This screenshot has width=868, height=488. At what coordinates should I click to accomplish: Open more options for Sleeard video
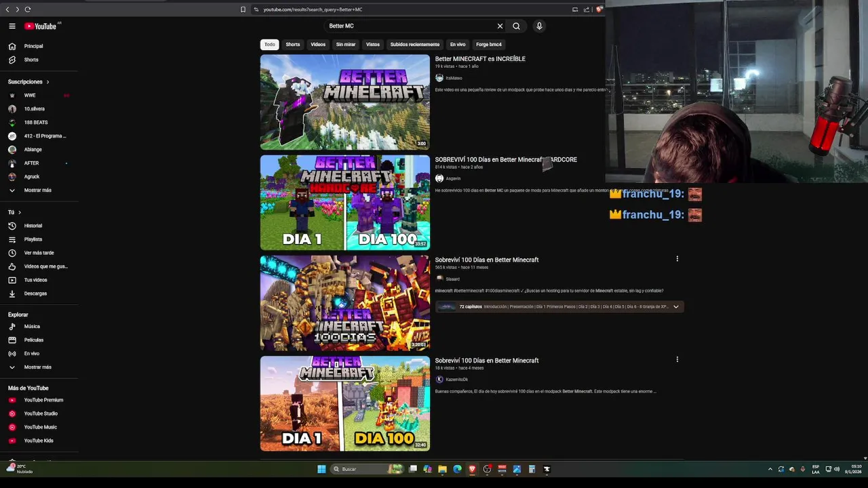(x=677, y=259)
